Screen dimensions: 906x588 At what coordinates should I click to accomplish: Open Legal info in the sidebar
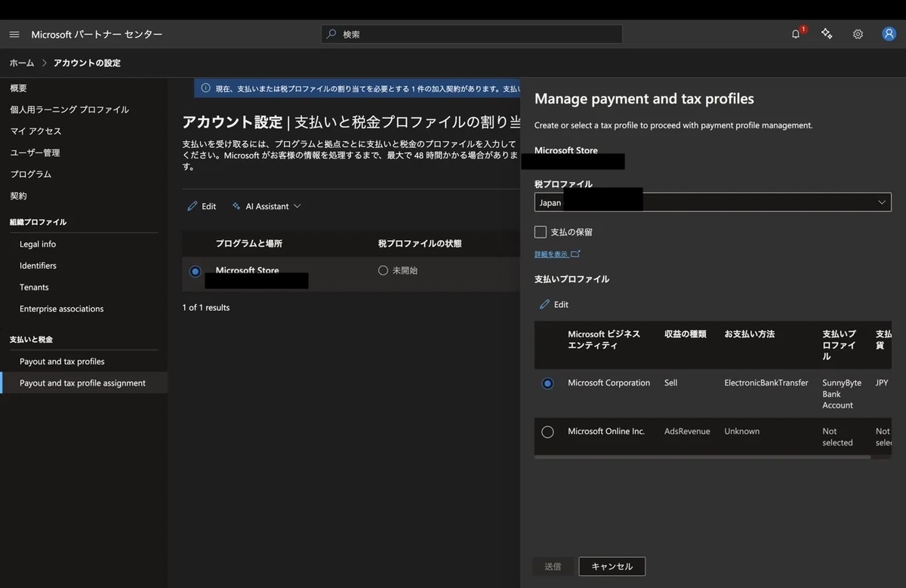pos(38,244)
